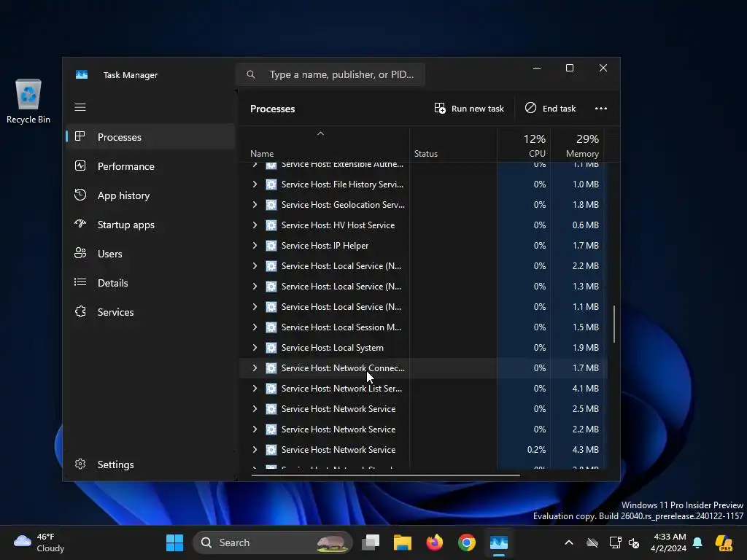The image size is (747, 560).
Task: Select Network Service row with 0.2% CPU
Action: [x=423, y=449]
